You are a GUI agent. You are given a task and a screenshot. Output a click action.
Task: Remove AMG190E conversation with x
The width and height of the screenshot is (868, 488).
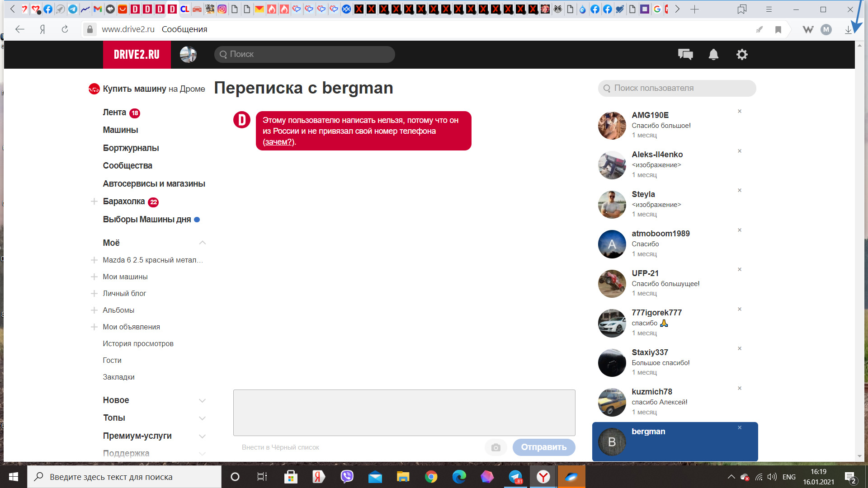740,111
